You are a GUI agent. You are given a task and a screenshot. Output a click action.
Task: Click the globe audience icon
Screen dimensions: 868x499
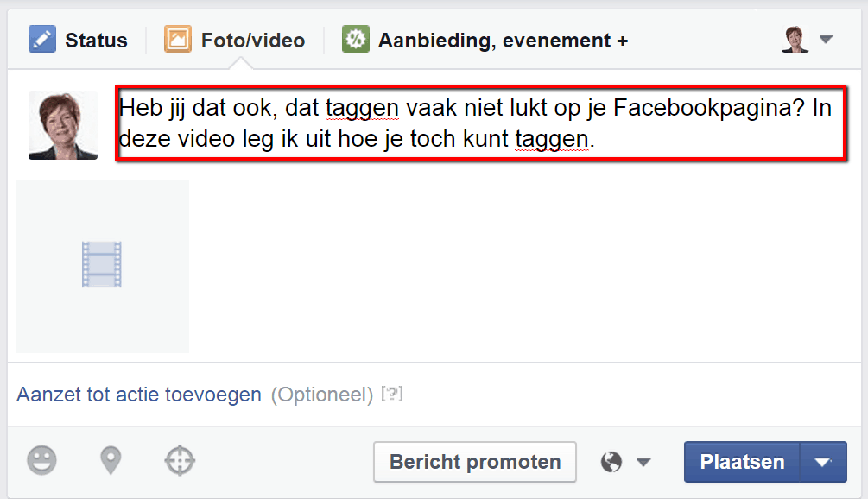point(611,461)
